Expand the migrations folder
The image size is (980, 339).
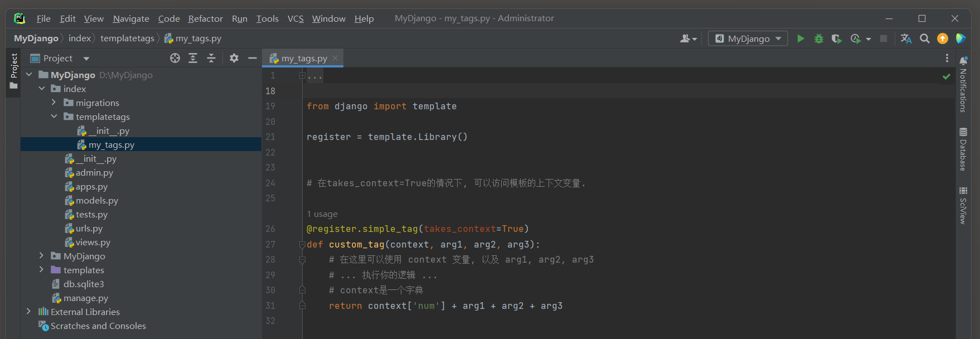[54, 102]
